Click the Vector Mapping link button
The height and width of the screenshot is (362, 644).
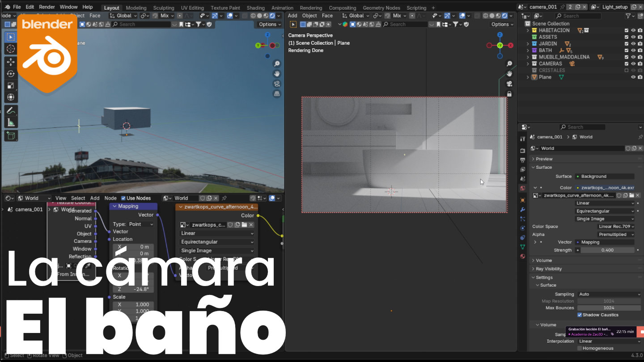(605, 242)
